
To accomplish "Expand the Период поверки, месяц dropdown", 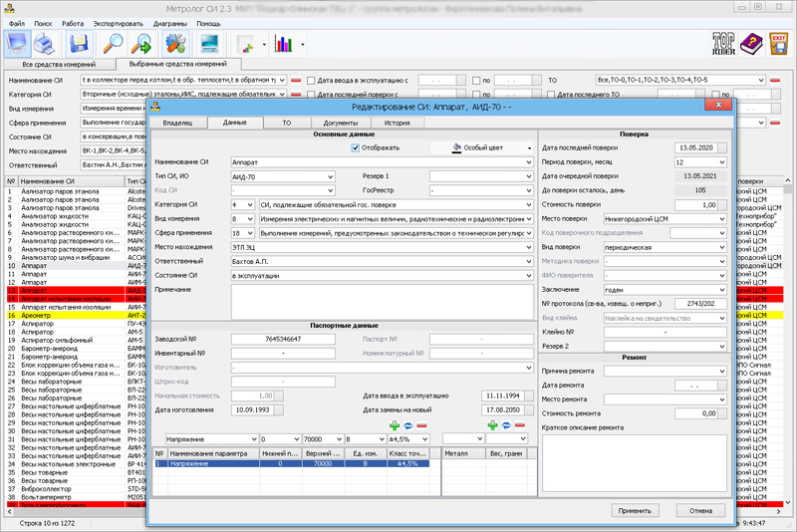I will tap(723, 161).
